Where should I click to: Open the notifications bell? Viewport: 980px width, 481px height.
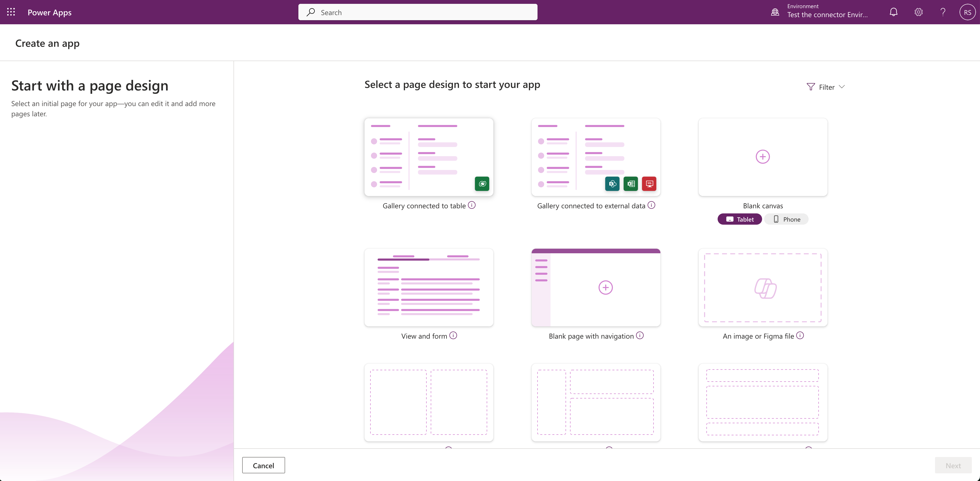tap(893, 12)
